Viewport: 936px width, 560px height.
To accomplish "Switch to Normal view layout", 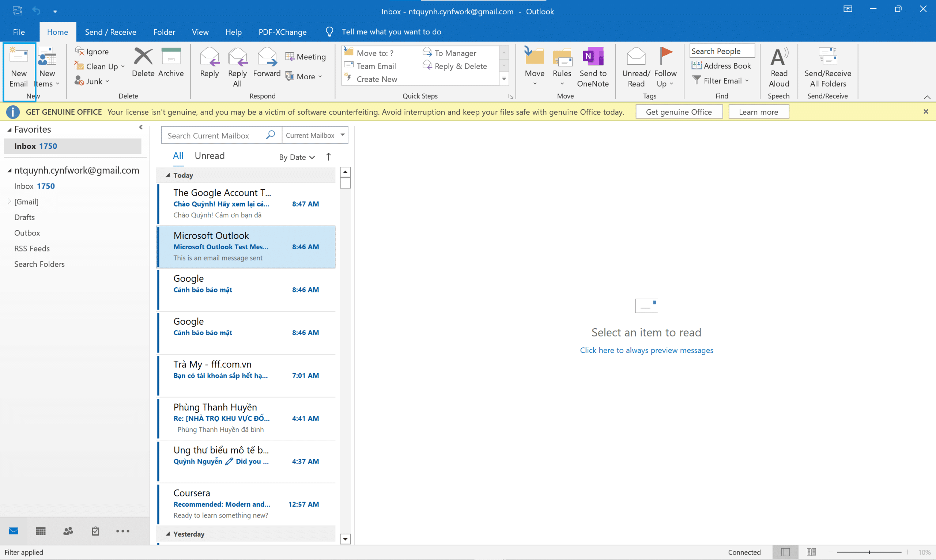I will coord(785,552).
